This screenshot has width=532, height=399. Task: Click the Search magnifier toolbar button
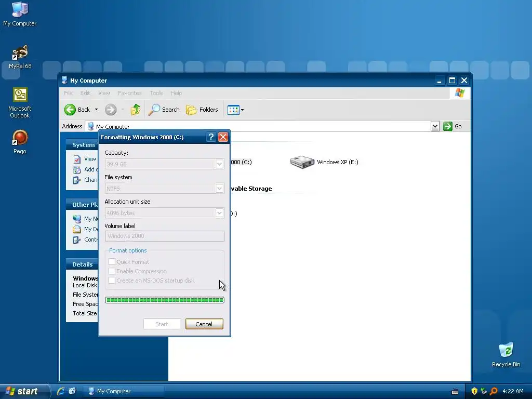click(164, 110)
